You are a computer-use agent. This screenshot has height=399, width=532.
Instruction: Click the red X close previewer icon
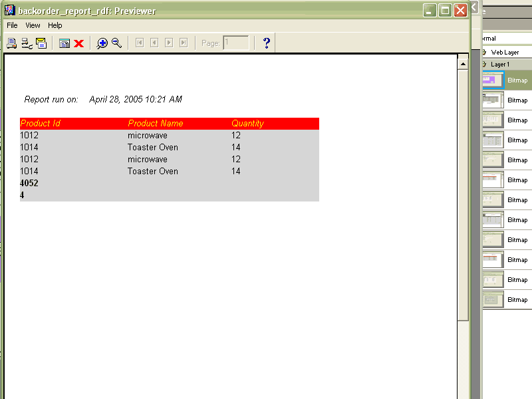[x=78, y=43]
